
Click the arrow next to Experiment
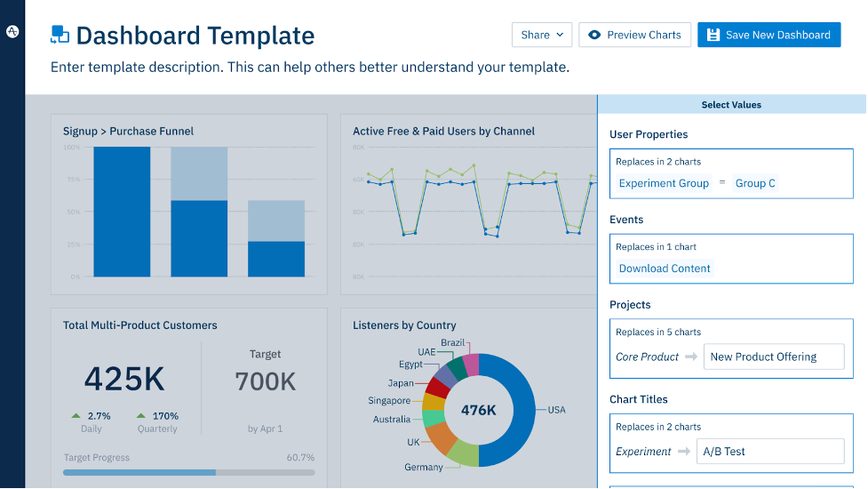tap(684, 452)
